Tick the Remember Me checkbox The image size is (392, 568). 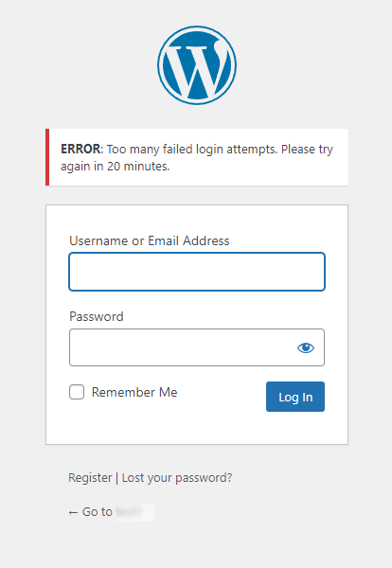[x=77, y=392]
